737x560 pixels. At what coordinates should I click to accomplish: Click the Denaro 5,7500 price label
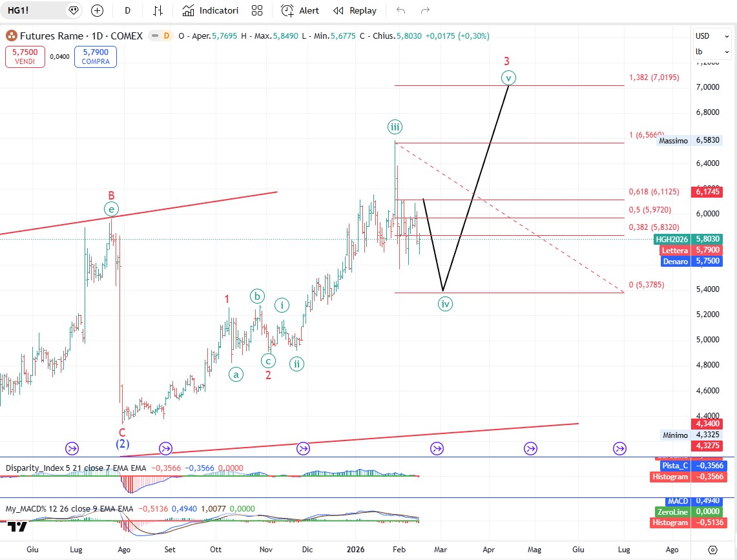(690, 261)
